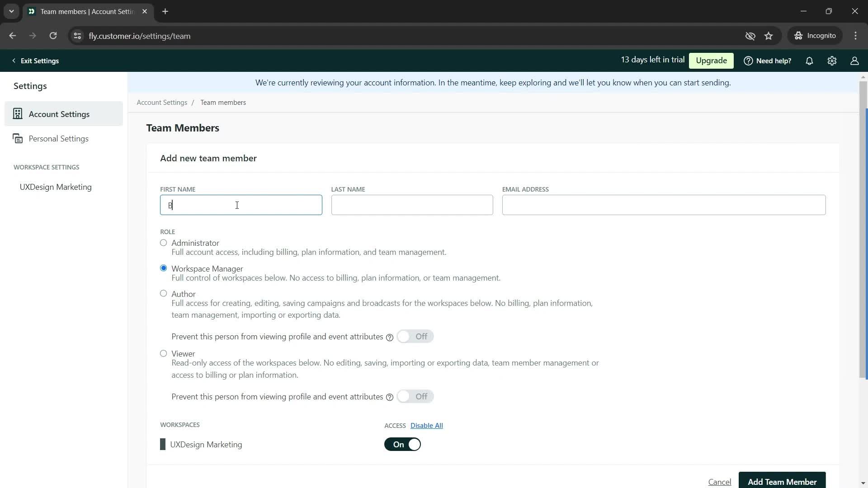
Task: Bookmark this page with the star icon
Action: 769,36
